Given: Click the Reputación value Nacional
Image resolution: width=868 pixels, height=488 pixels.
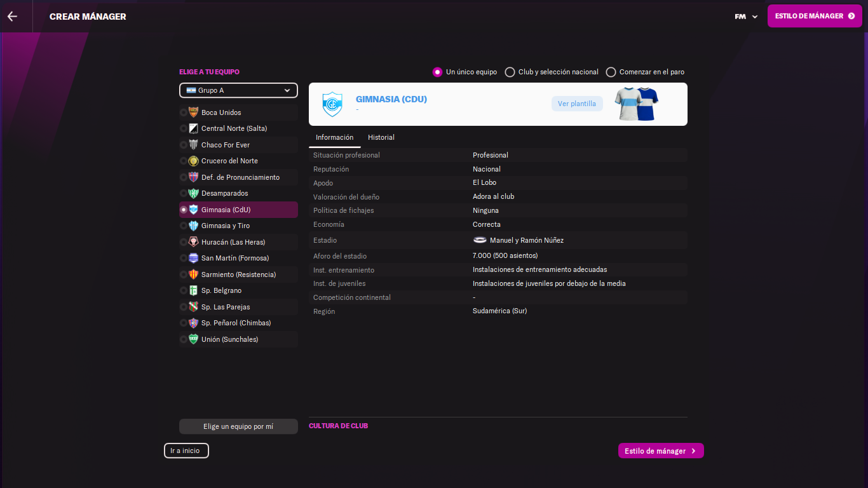Looking at the screenshot, I should [487, 169].
